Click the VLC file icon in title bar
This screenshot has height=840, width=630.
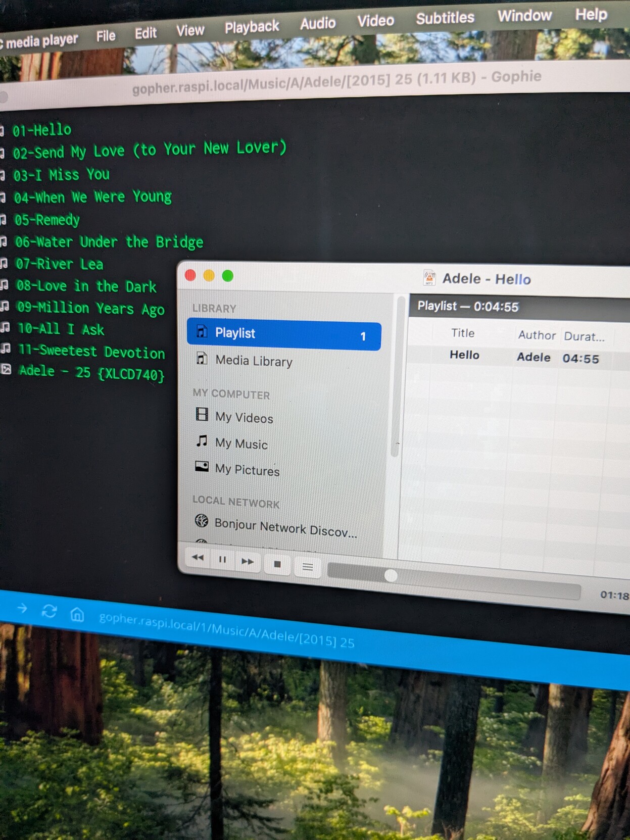click(429, 277)
